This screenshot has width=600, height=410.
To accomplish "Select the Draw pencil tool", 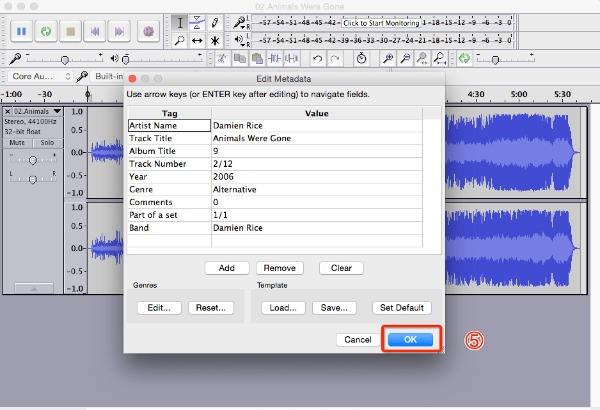I will pyautogui.click(x=215, y=23).
